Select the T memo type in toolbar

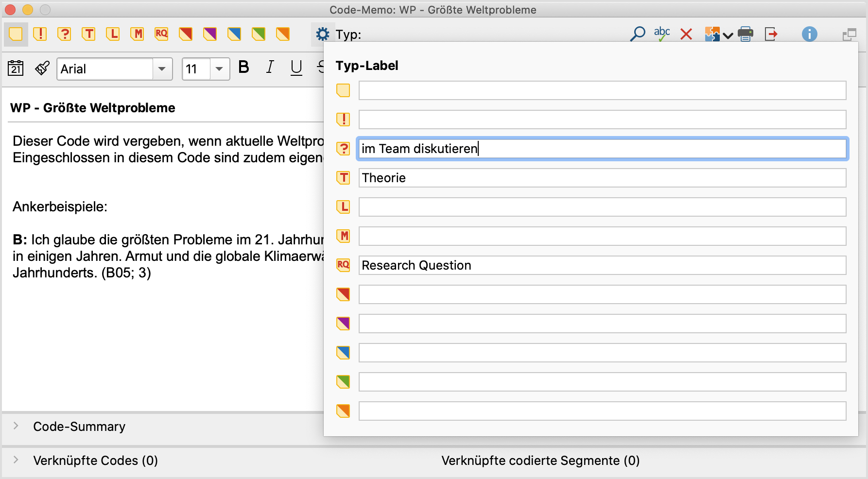(x=88, y=34)
